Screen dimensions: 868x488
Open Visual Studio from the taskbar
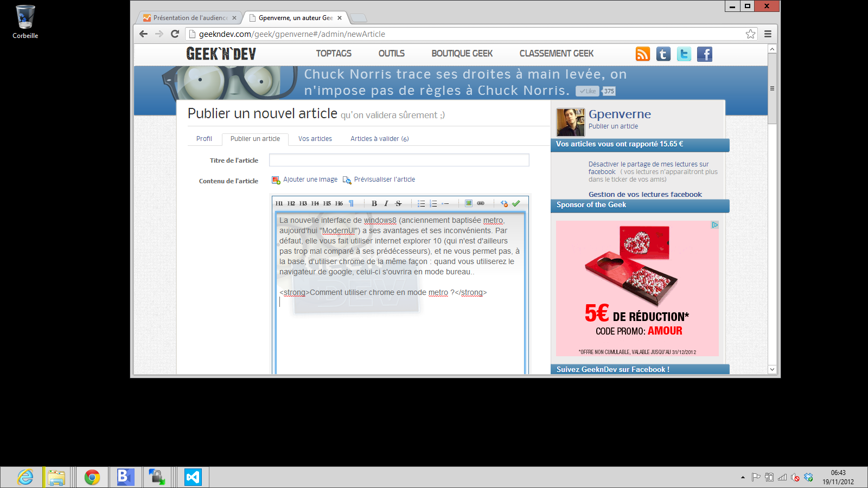tap(193, 477)
